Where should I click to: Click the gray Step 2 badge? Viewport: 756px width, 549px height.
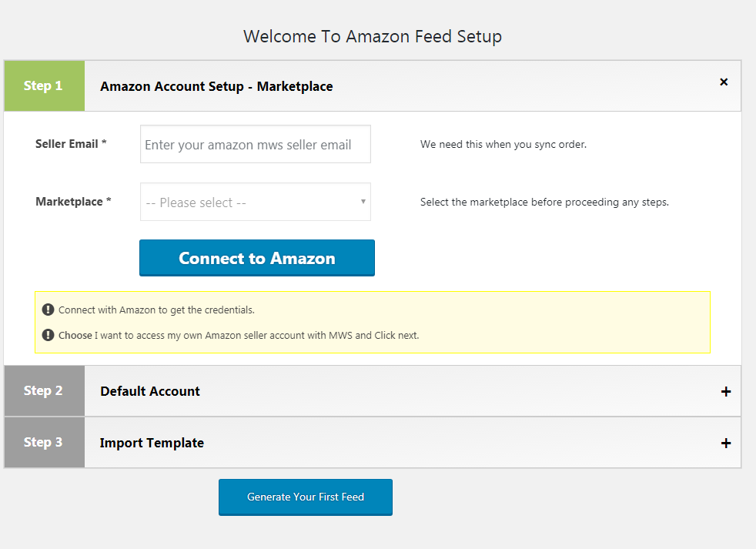coord(44,390)
